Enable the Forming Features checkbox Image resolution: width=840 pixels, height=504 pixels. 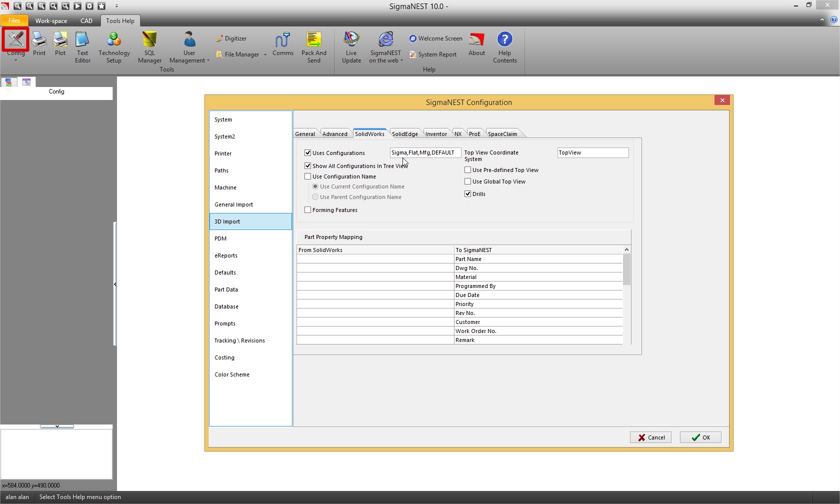click(x=308, y=210)
